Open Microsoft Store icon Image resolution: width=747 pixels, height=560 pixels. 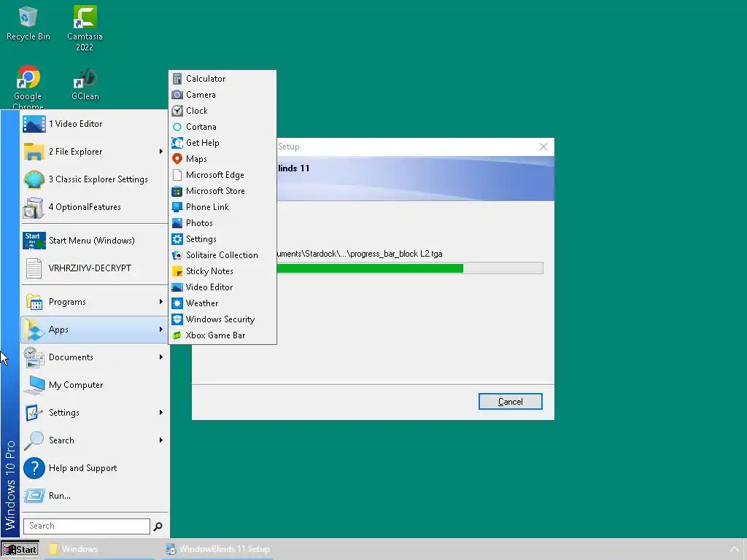pyautogui.click(x=177, y=191)
